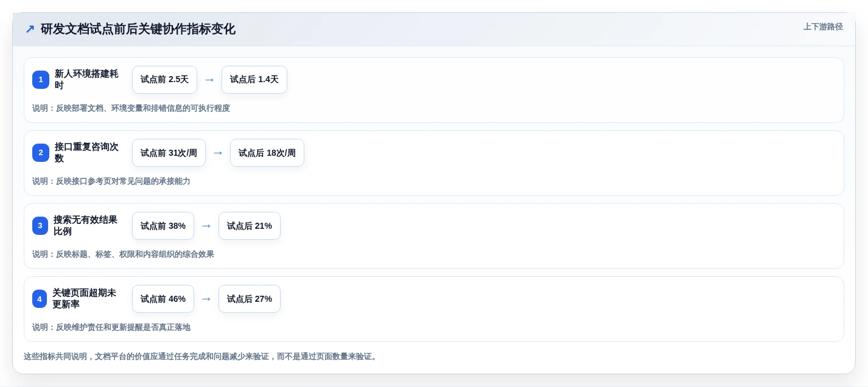Click the heading 研发文档试点前后关键协作指标变化
The width and height of the screenshot is (868, 387).
138,29
